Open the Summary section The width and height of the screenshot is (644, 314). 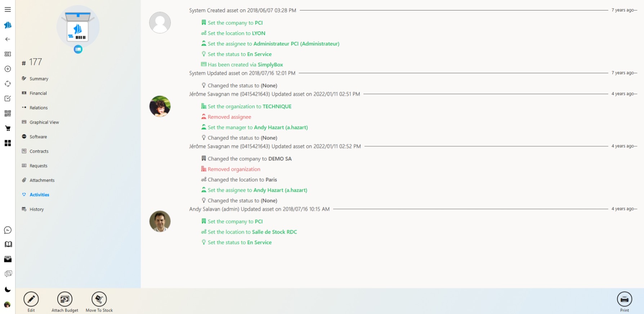click(39, 79)
